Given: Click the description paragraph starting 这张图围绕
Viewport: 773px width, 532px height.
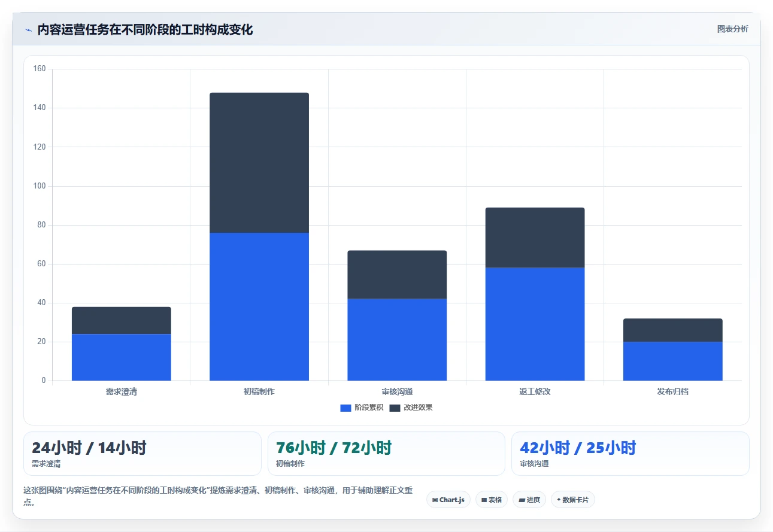Looking at the screenshot, I should point(218,496).
